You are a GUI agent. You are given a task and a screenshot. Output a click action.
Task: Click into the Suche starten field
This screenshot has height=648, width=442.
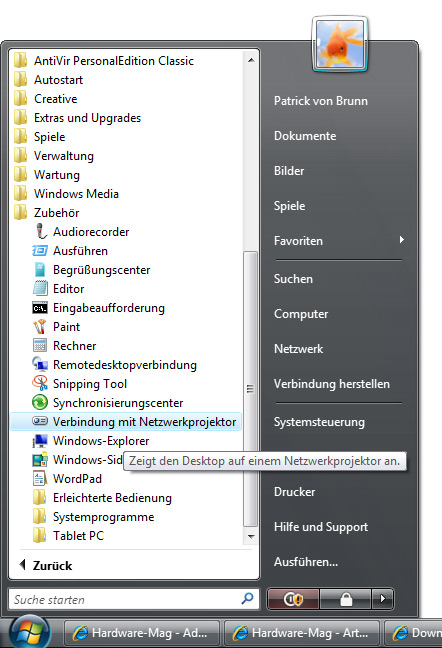click(134, 599)
